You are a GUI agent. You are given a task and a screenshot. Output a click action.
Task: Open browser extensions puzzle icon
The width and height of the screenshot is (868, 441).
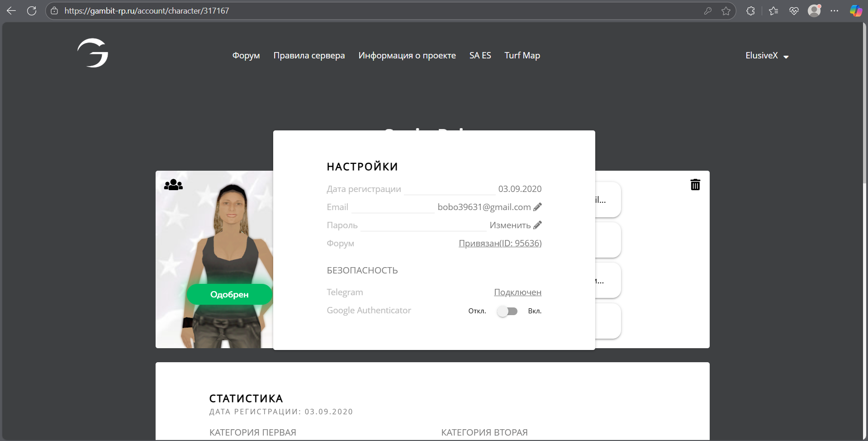pyautogui.click(x=751, y=11)
